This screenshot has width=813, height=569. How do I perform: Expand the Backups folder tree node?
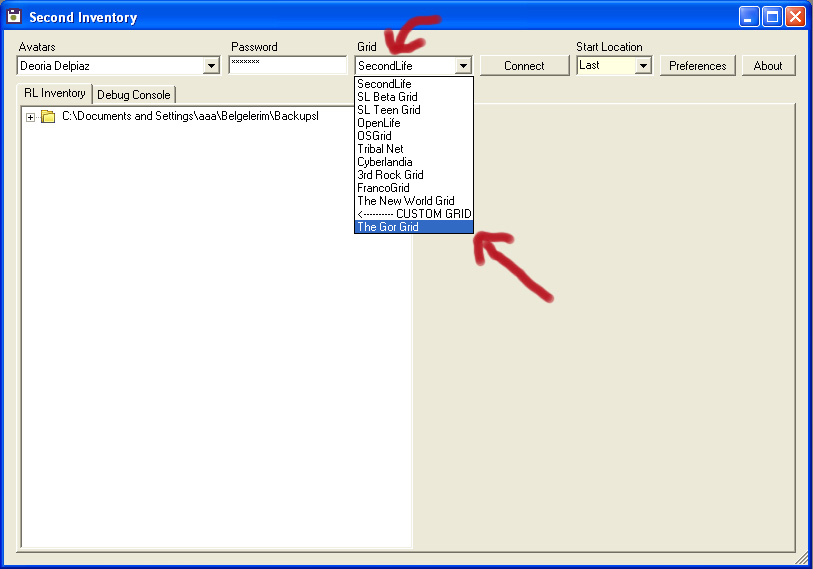click(31, 117)
